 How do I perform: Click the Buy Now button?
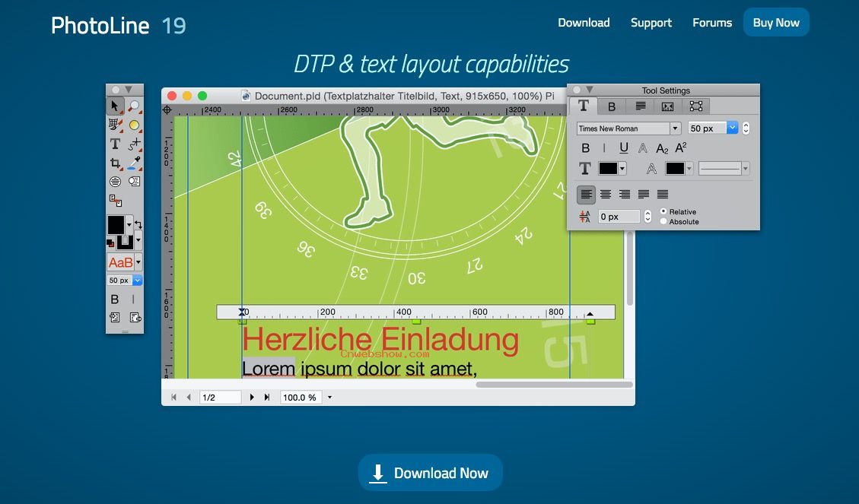pos(776,23)
